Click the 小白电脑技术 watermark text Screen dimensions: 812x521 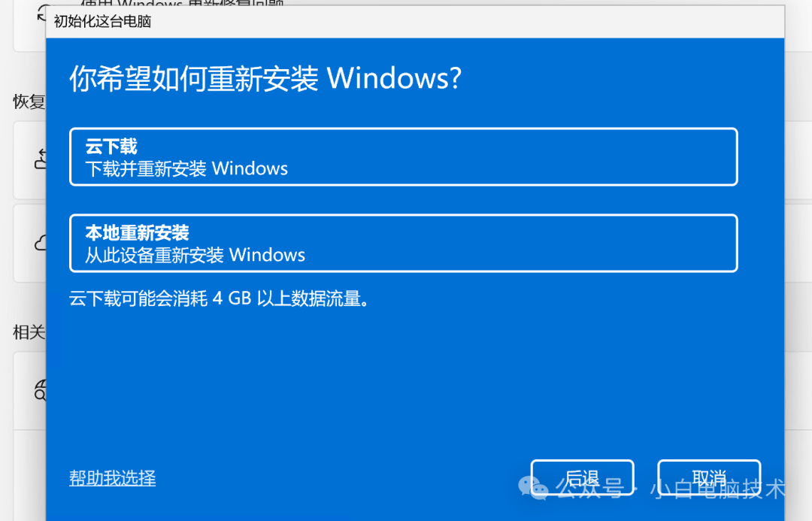[x=717, y=489]
